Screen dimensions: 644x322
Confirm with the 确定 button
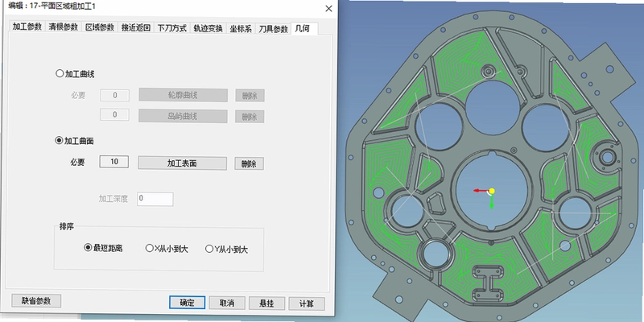tap(187, 303)
